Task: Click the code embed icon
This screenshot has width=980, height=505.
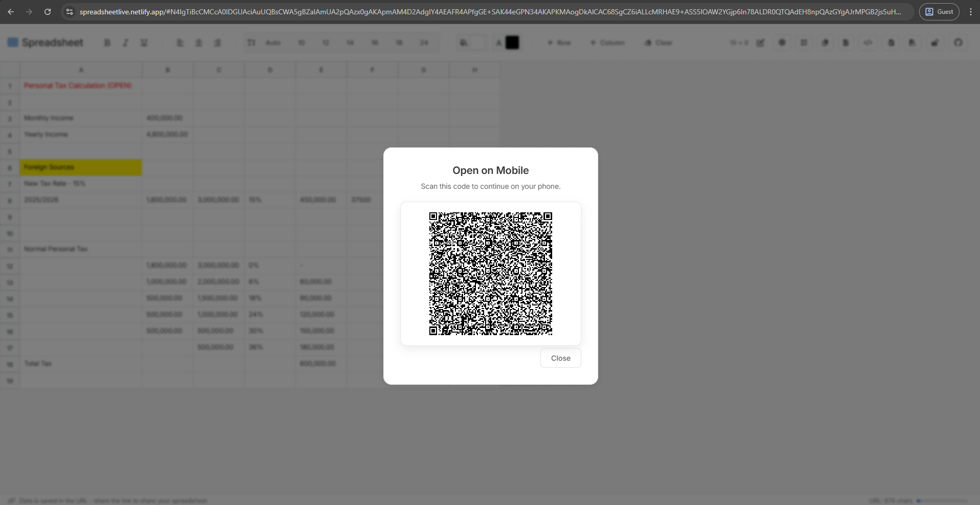Action: pyautogui.click(x=868, y=43)
